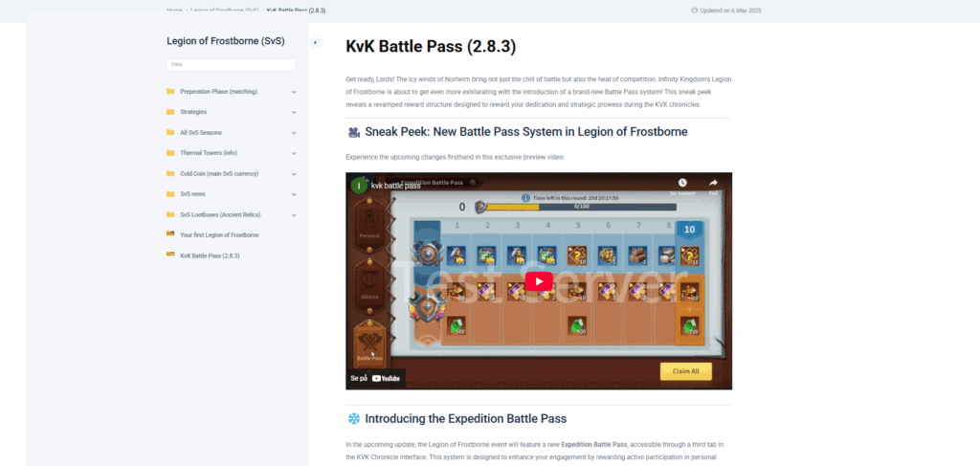Open Cold Coin (main SvS currency) category
Screen dimensions: 980x466
(x=219, y=173)
